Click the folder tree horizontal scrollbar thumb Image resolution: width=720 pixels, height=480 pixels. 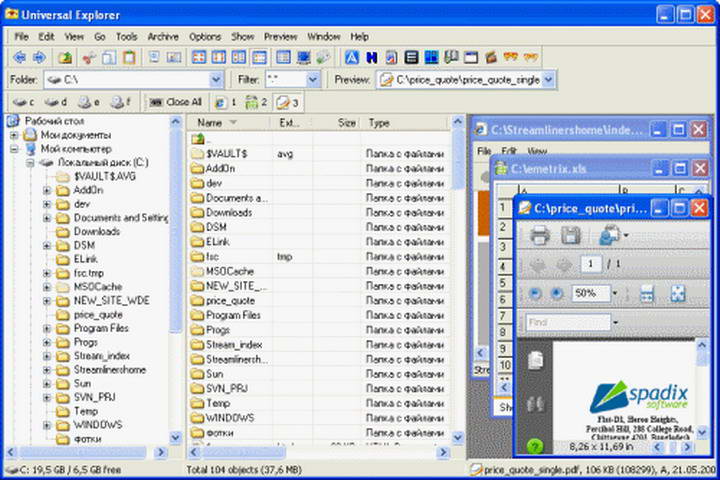(x=83, y=452)
